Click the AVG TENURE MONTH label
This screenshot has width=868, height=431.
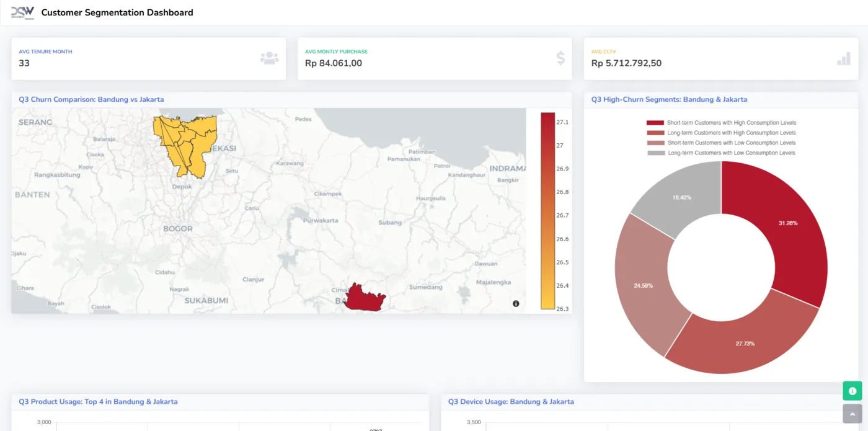pos(45,51)
